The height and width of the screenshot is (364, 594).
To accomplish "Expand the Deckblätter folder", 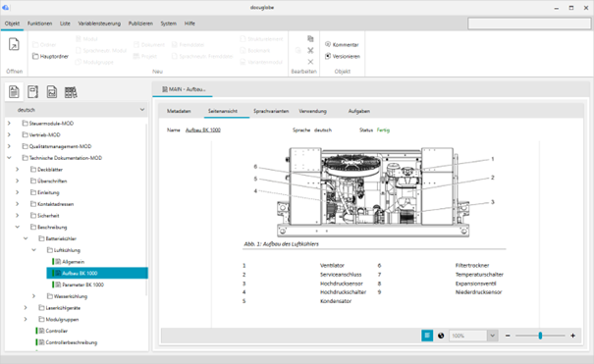I will 18,170.
